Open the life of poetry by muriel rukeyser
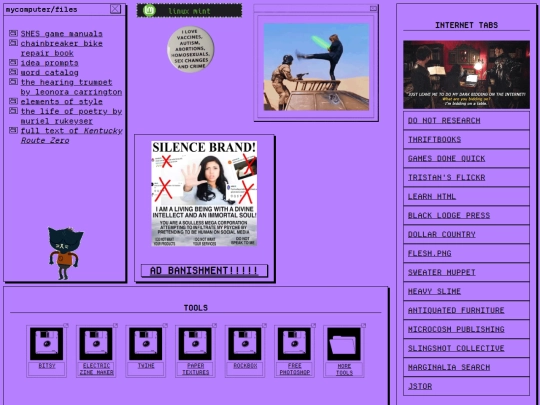 [71, 116]
